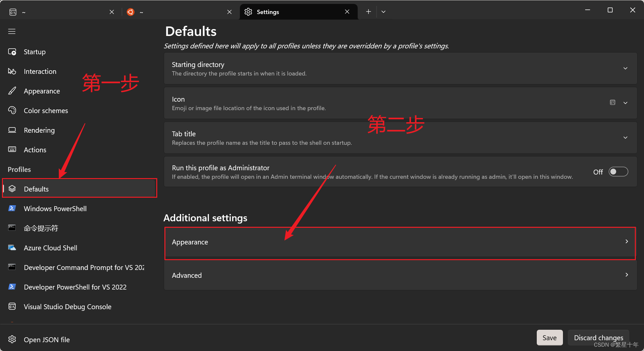Open the hamburger navigation menu
644x351 pixels.
click(12, 31)
